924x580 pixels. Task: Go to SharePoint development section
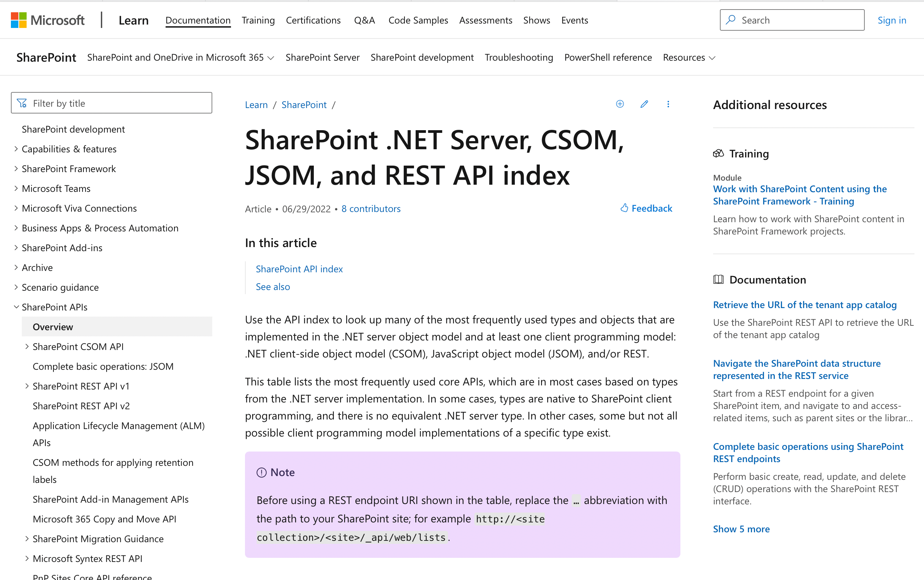(x=422, y=57)
